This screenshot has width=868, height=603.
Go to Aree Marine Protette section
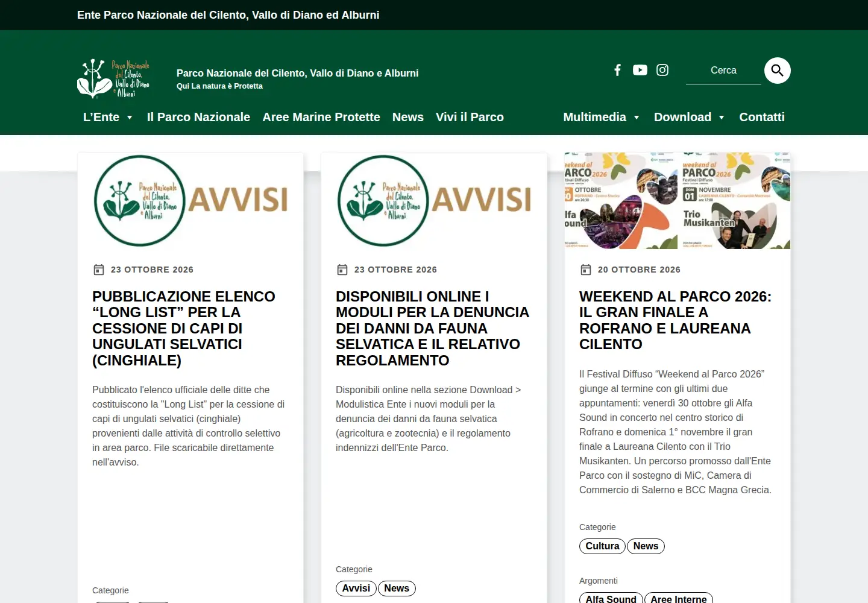321,117
